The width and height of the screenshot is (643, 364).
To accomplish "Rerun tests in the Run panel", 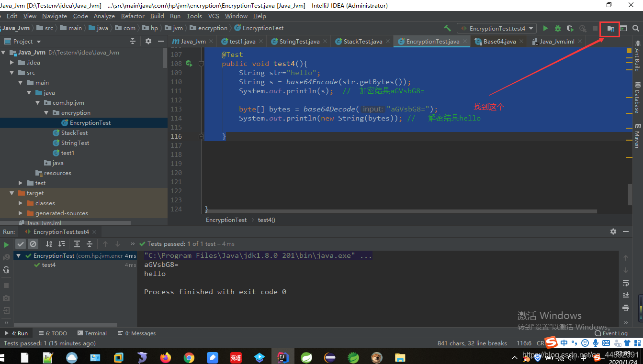I will pyautogui.click(x=7, y=244).
